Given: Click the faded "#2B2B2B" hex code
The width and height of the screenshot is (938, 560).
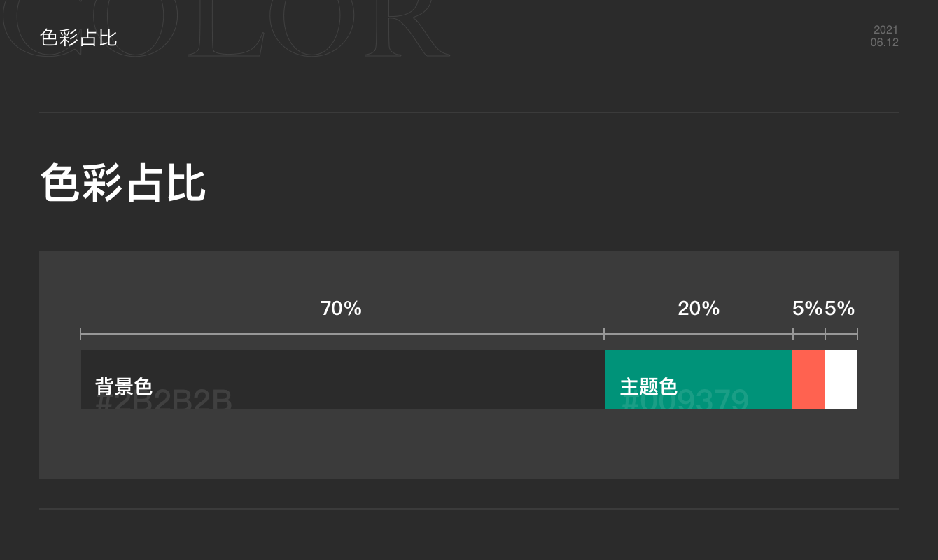Looking at the screenshot, I should 164,401.
